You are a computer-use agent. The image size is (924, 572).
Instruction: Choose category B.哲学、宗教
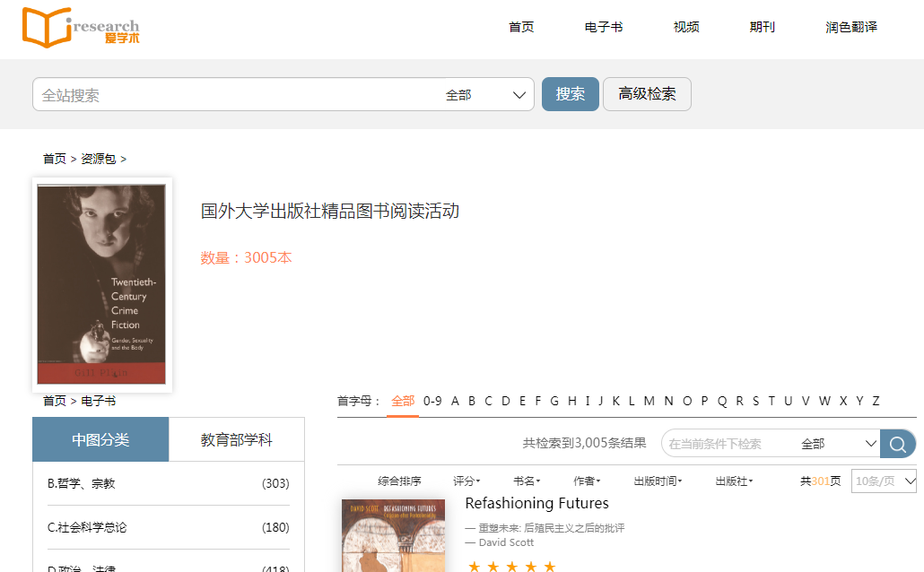click(x=82, y=483)
